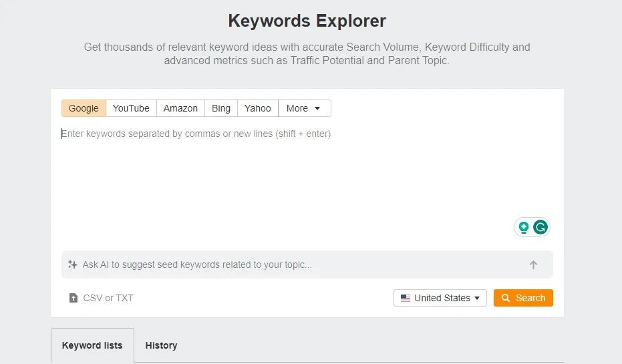Submit AI prompt with the up arrow
622x364 pixels.
pyautogui.click(x=533, y=264)
